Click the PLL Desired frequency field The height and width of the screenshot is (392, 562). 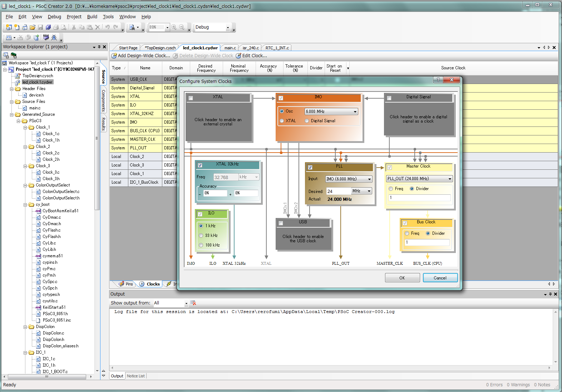pos(338,191)
